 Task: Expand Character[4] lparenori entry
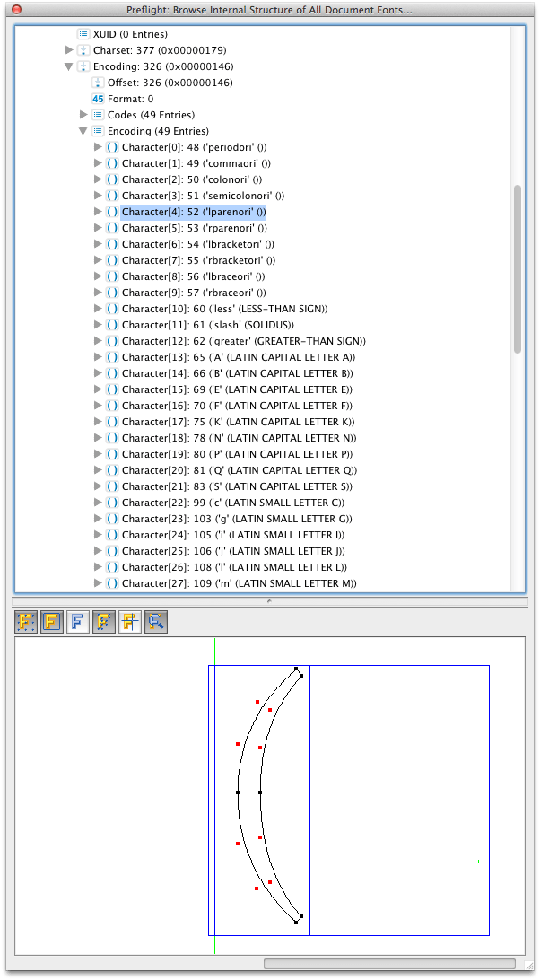pos(98,211)
